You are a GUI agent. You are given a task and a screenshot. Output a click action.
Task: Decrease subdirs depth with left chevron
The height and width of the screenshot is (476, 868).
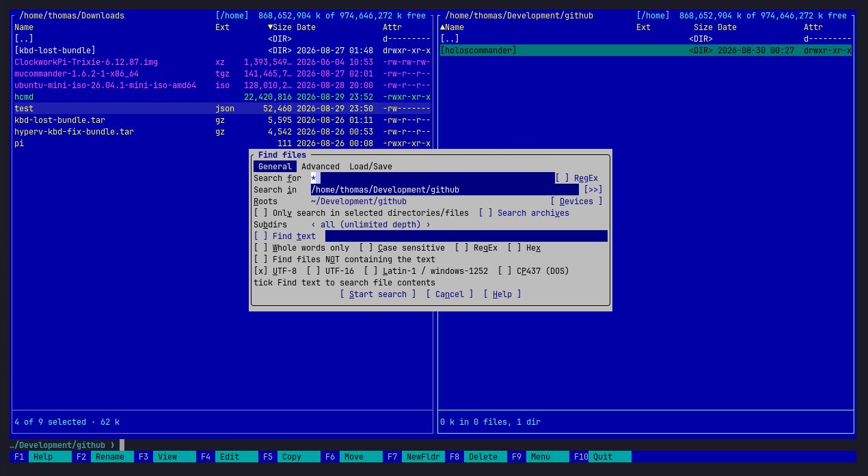[x=314, y=225]
